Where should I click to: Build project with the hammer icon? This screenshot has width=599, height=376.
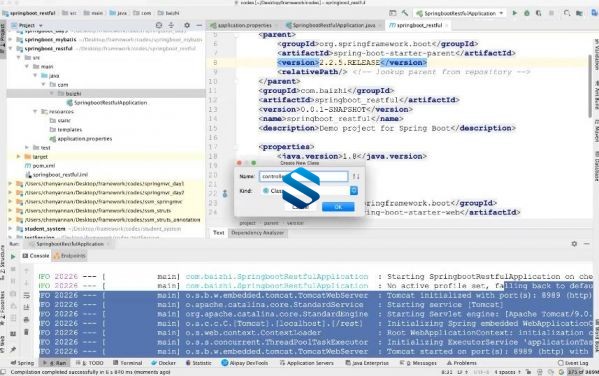[x=405, y=13]
